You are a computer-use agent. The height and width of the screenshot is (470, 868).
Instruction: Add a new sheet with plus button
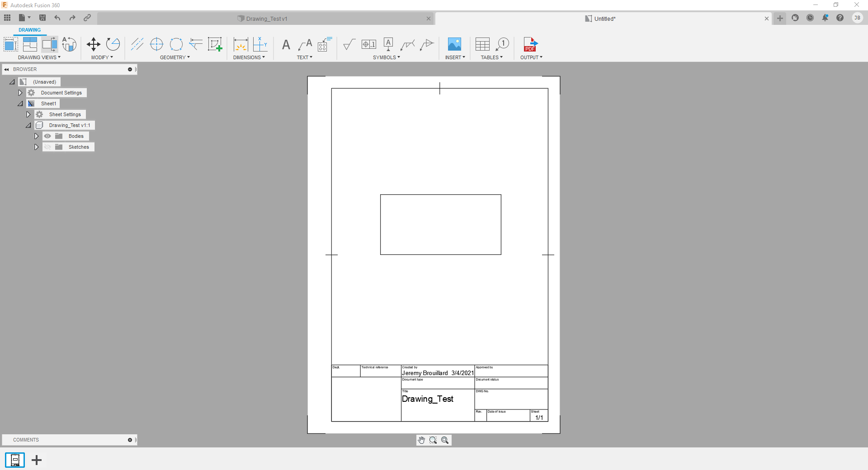point(37,460)
